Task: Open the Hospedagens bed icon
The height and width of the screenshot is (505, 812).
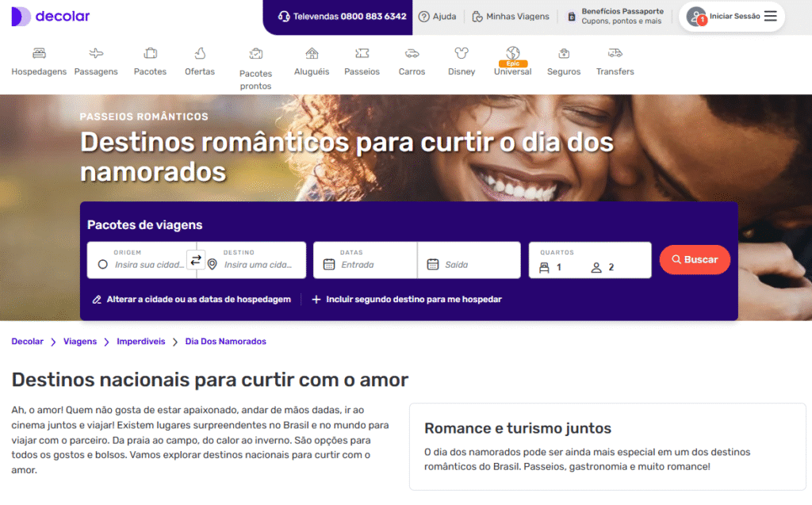Action: pyautogui.click(x=39, y=53)
